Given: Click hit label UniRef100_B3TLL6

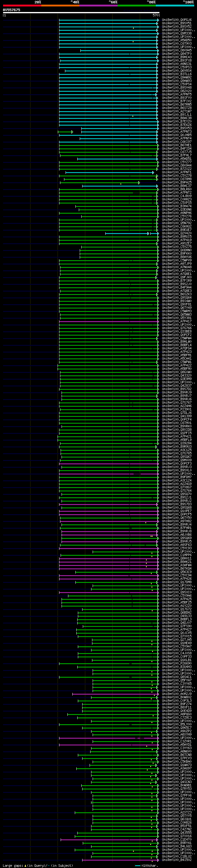Looking at the screenshot, I should click(177, 74).
